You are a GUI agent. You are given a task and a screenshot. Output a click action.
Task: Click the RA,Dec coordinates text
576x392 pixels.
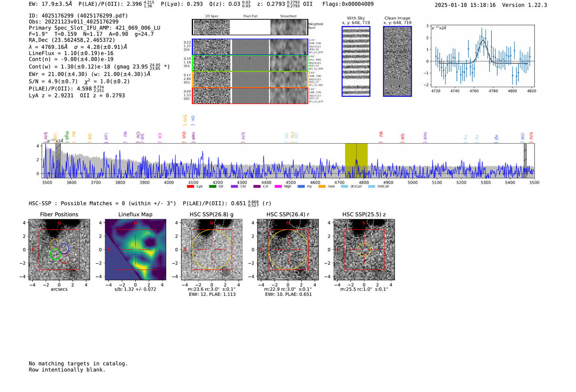(x=72, y=40)
